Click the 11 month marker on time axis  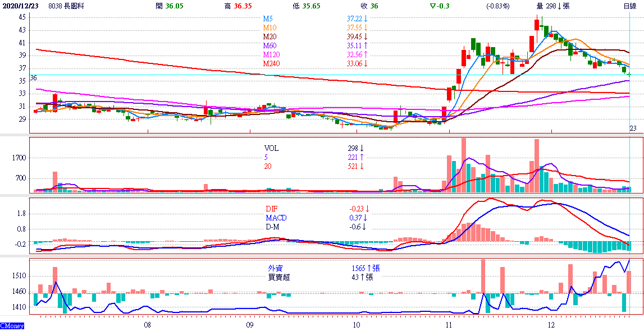[x=449, y=325]
